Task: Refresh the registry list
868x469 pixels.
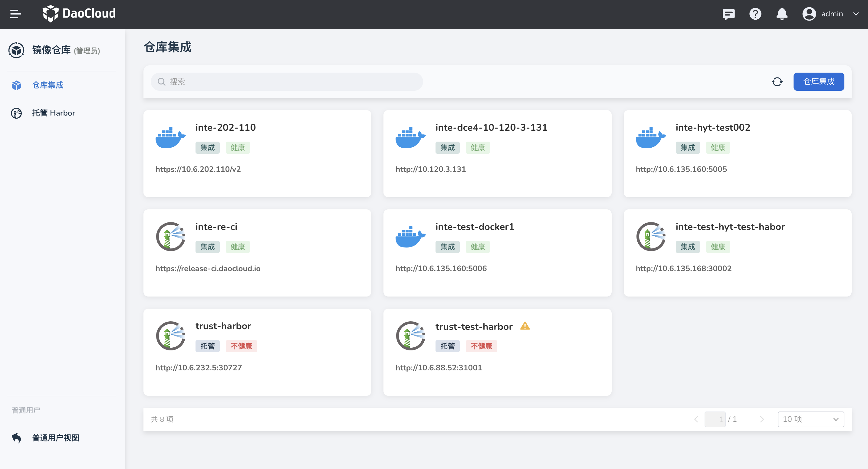Action: click(777, 82)
